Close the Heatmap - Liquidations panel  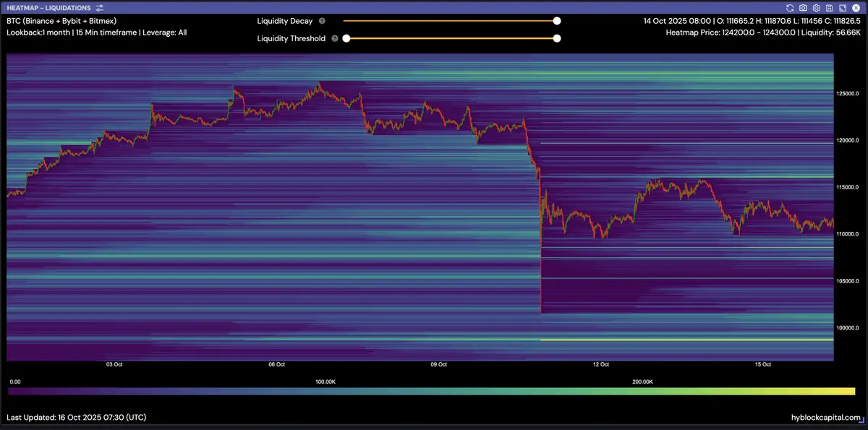pyautogui.click(x=856, y=8)
